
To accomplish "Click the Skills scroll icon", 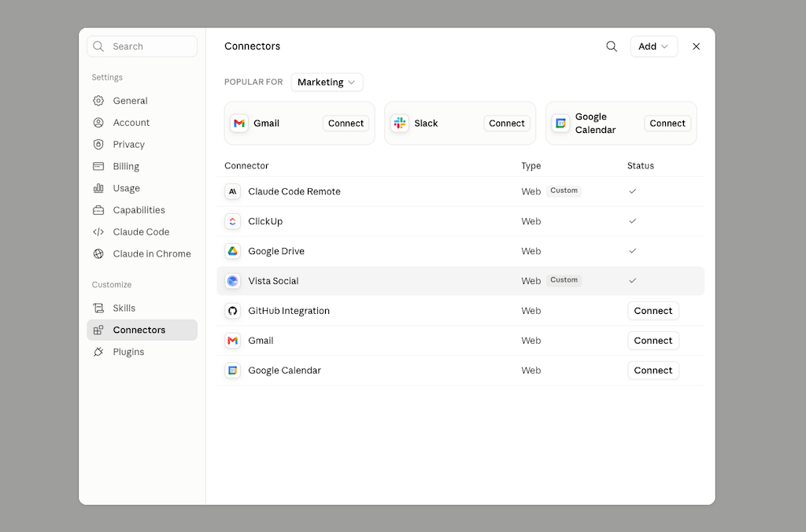I will (98, 308).
